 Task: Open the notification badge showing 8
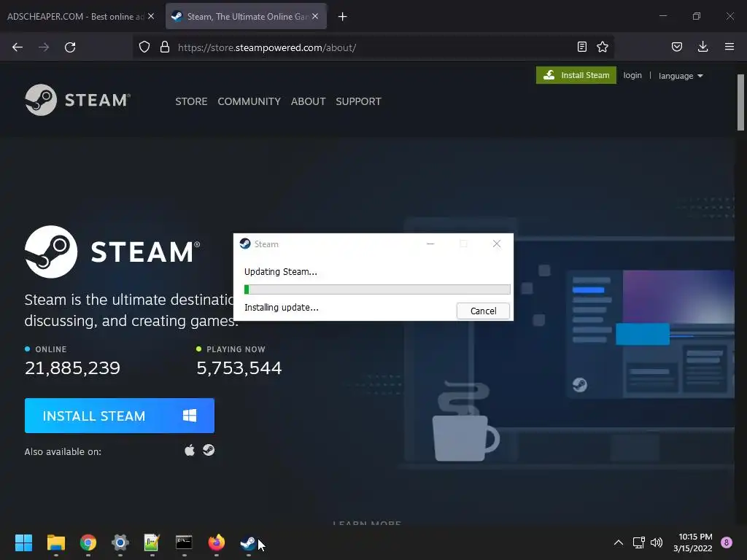(727, 542)
